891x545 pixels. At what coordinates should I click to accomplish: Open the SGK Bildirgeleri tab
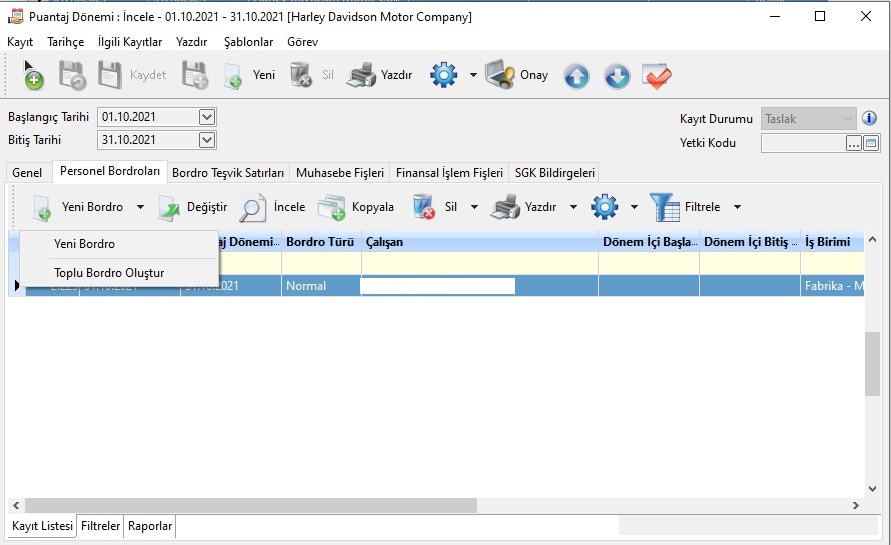pyautogui.click(x=555, y=173)
